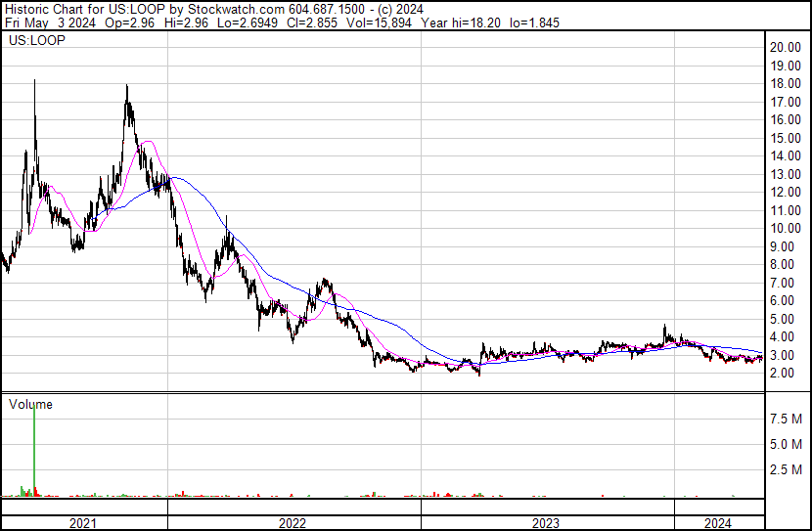Click the 15.00 price axis label
This screenshot has width=812, height=531.
(786, 138)
